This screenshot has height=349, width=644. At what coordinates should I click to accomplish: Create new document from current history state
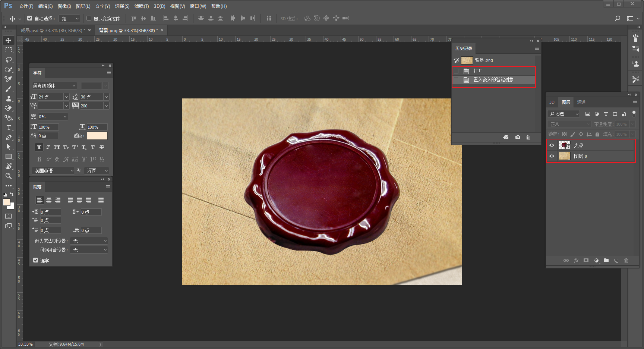pos(506,137)
